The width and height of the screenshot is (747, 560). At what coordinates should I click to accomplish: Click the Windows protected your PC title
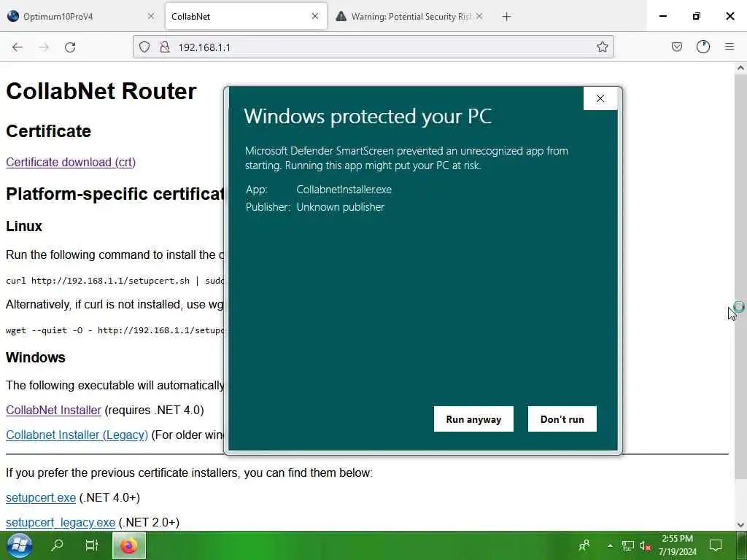[x=368, y=116]
